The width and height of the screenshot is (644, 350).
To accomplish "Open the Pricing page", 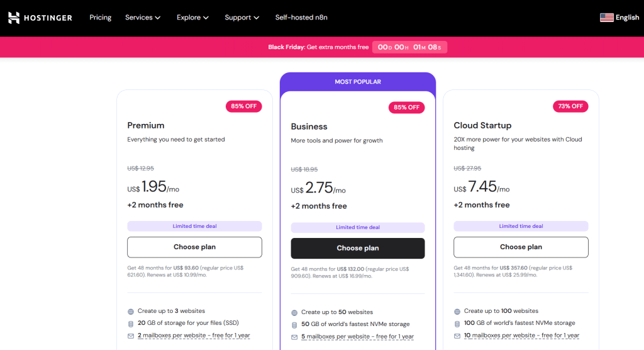I will pos(100,17).
